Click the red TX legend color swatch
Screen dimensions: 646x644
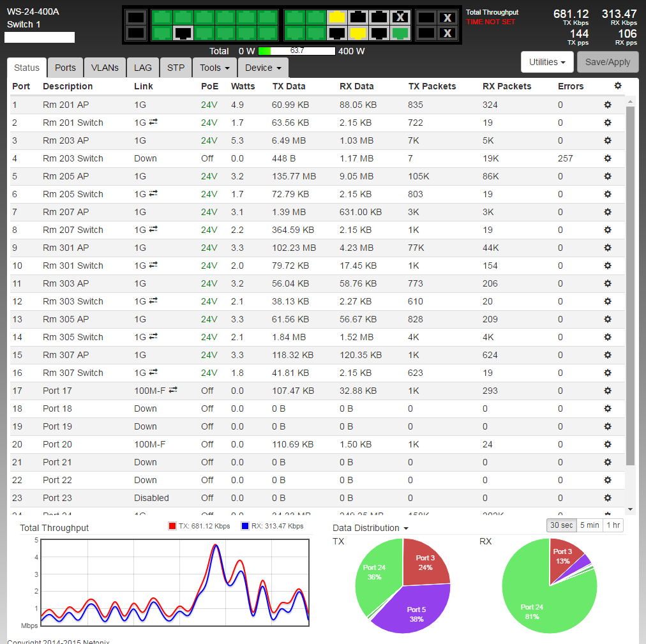coord(172,527)
